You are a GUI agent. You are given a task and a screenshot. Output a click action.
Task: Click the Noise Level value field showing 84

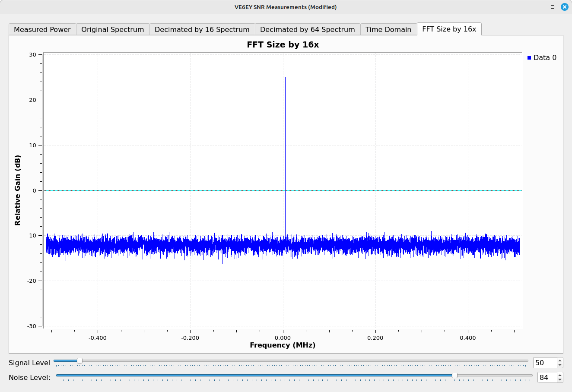(x=546, y=377)
